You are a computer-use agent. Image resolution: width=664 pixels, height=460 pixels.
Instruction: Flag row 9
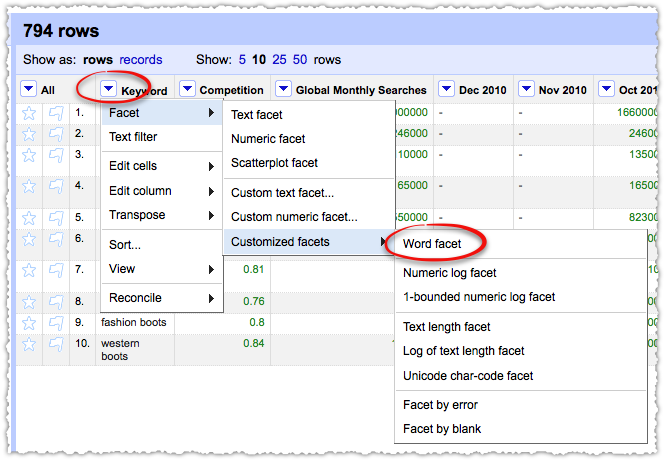click(x=56, y=323)
